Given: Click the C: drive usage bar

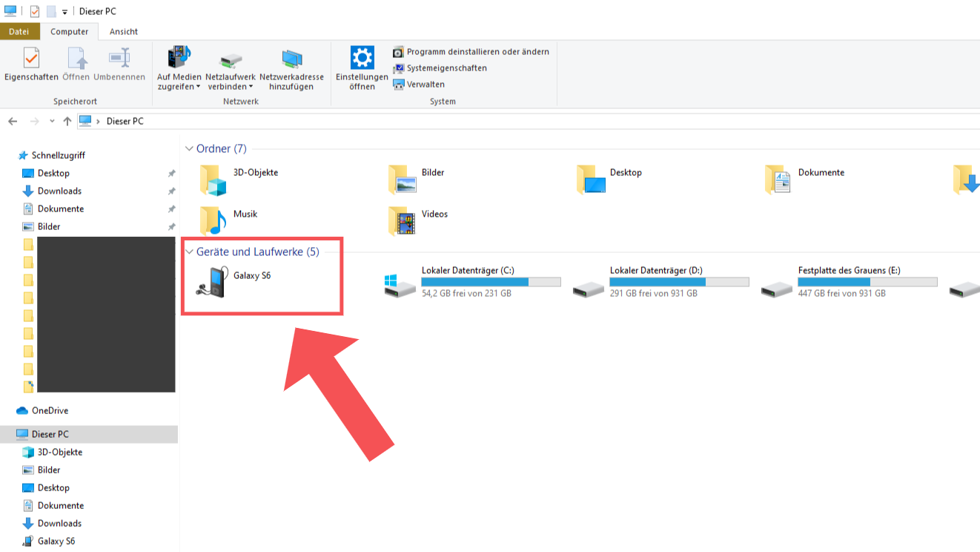Looking at the screenshot, I should tap(491, 283).
